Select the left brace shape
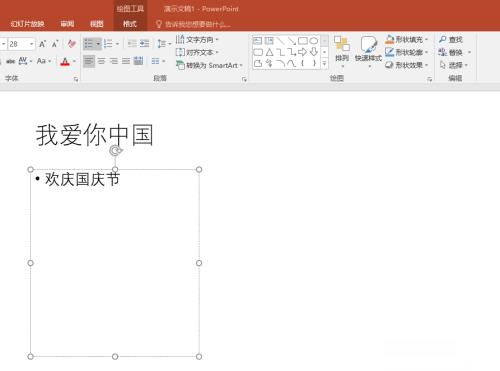Viewport: 500px width, 371px height. [x=303, y=63]
